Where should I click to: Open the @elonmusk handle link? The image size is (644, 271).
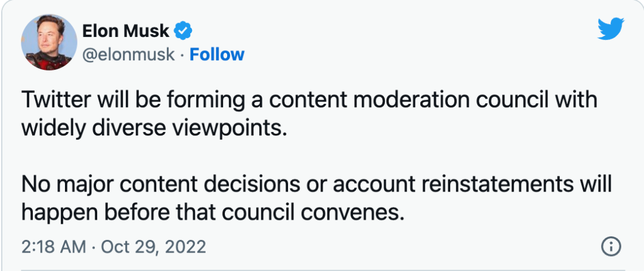[128, 54]
